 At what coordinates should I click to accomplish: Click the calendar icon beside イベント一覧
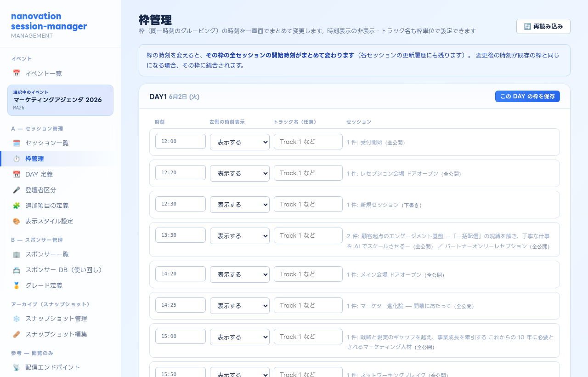pyautogui.click(x=17, y=73)
